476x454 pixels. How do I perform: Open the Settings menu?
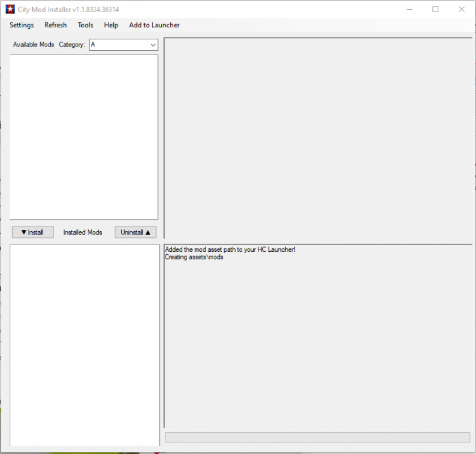(x=22, y=25)
